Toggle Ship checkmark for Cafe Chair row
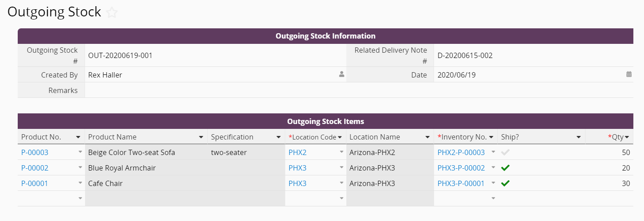Viewport: 644px width, 221px height. [x=505, y=183]
